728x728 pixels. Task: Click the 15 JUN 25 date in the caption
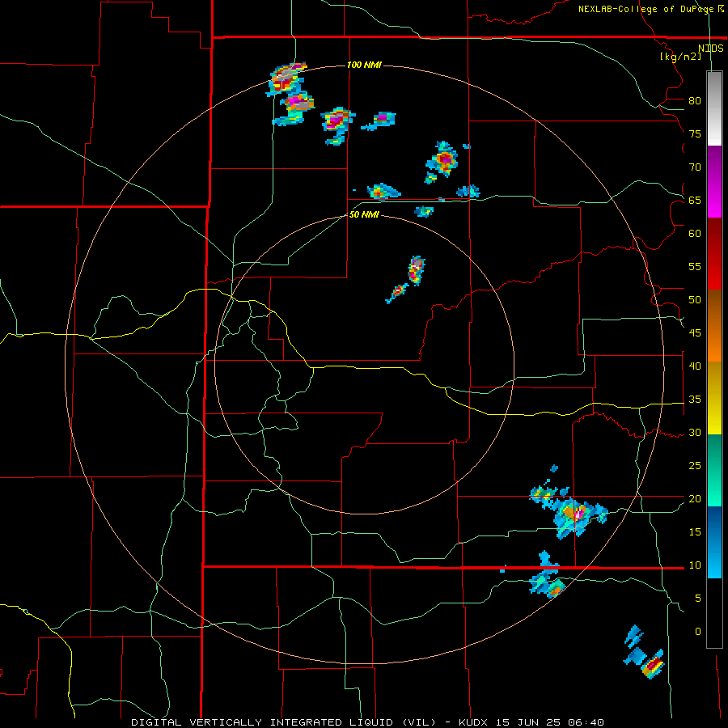[528, 722]
